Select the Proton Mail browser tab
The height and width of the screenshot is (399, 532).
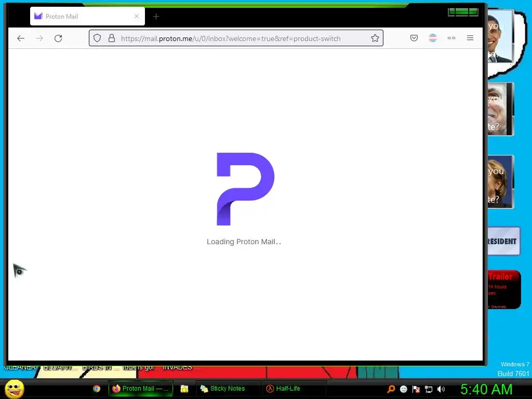pyautogui.click(x=87, y=16)
